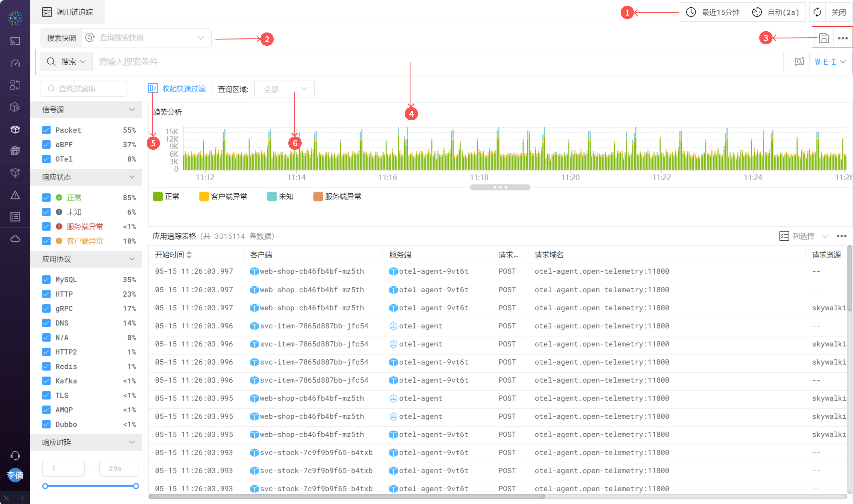Viewport: 853px width, 504px height.
Task: Click the save snapshot disk icon
Action: [x=824, y=38]
